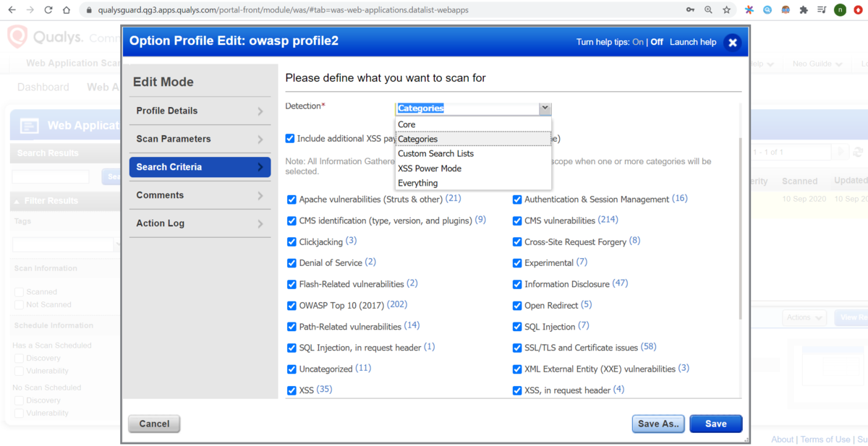Expand the Action Log chevron arrow
This screenshot has height=446, width=868.
pos(260,224)
